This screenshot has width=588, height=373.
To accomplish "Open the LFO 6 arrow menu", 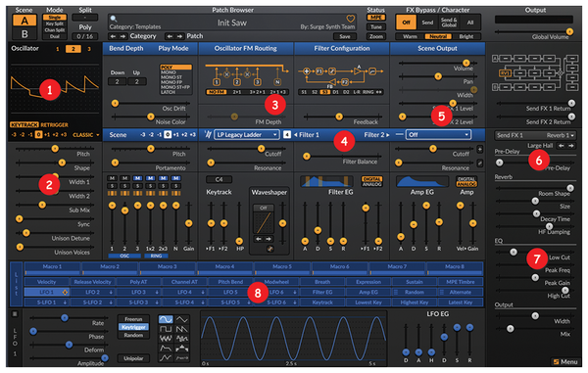I will (x=295, y=292).
